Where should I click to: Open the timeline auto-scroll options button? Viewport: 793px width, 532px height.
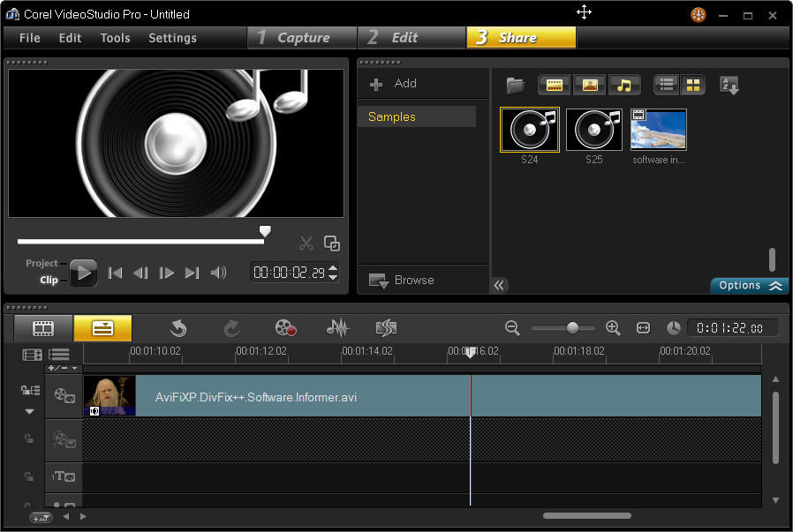pos(41,518)
